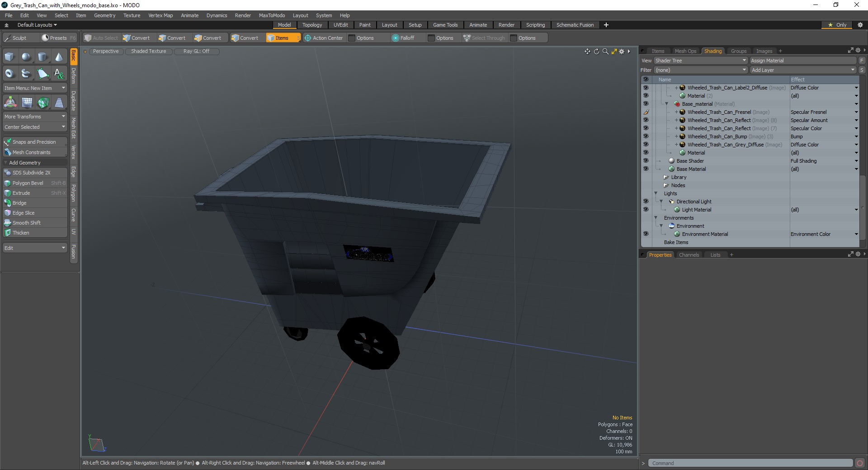The image size is (868, 470).
Task: Select the cube primitive tool
Action: point(9,57)
